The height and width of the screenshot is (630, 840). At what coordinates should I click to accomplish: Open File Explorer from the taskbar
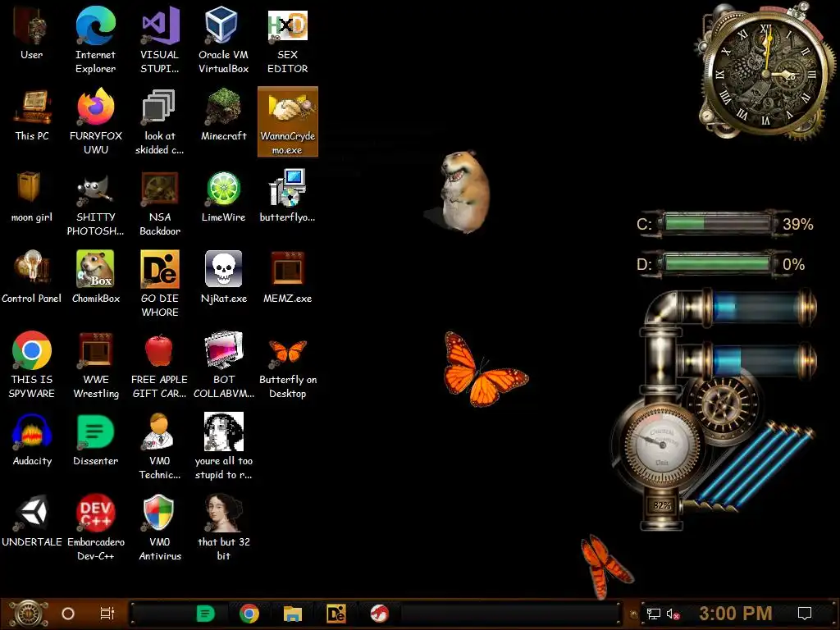[x=293, y=614]
